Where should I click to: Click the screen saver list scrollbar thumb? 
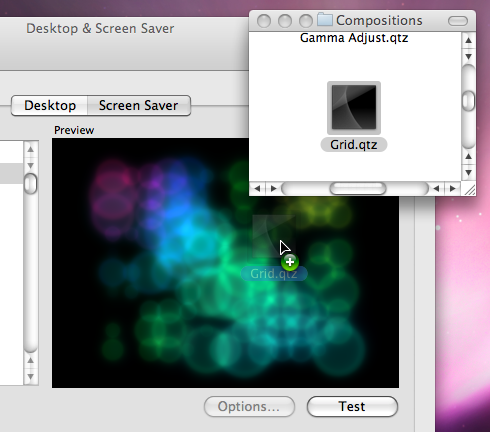(31, 184)
